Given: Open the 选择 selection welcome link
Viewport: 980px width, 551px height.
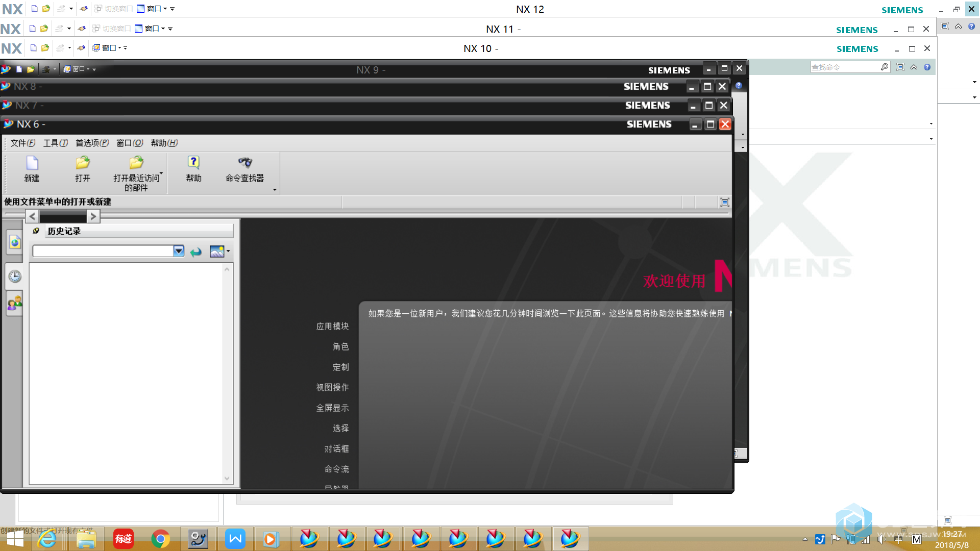Looking at the screenshot, I should coord(340,428).
